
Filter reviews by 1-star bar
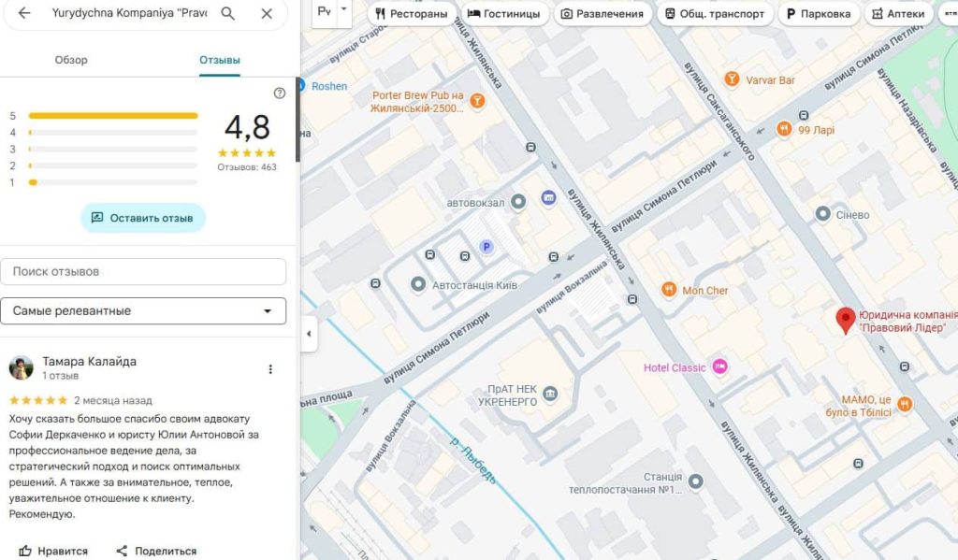(x=113, y=182)
